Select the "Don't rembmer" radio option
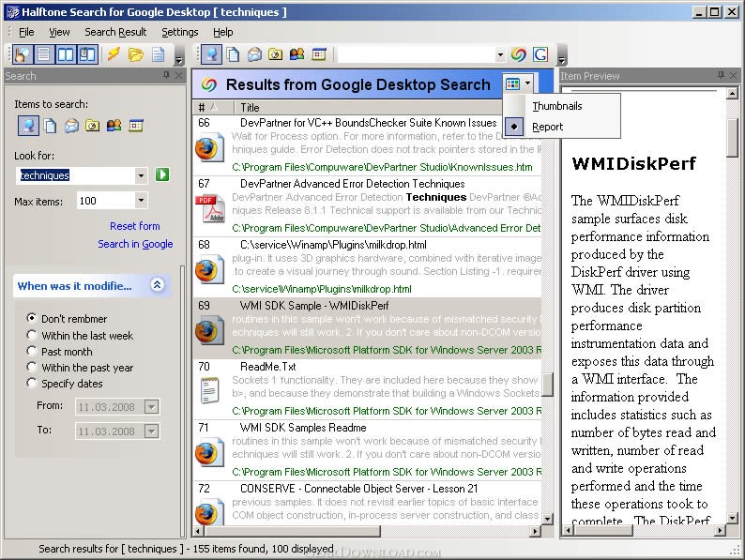Image resolution: width=745 pixels, height=560 pixels. tap(31, 318)
